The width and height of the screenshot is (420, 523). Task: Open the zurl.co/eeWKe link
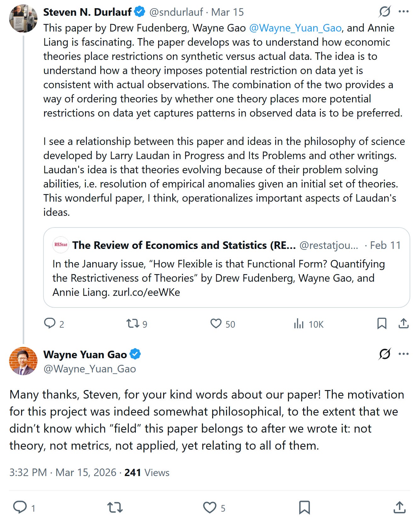[x=146, y=292]
